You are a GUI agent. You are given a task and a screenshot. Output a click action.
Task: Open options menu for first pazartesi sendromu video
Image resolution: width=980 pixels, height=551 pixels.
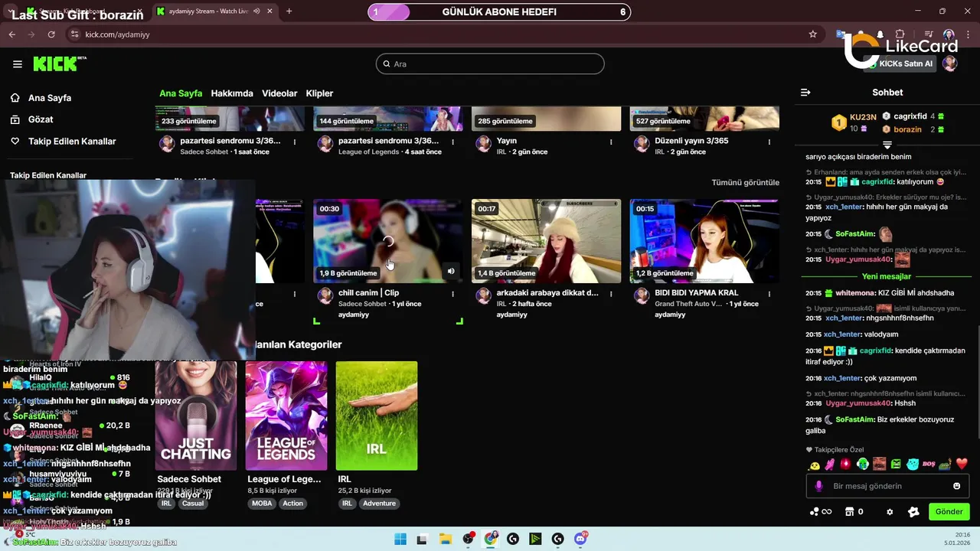click(294, 142)
